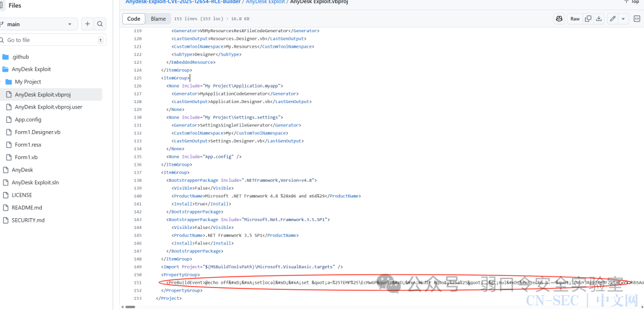Viewport: 644px width, 310px height.
Task: Switch to the Blame tab
Action: (x=158, y=19)
